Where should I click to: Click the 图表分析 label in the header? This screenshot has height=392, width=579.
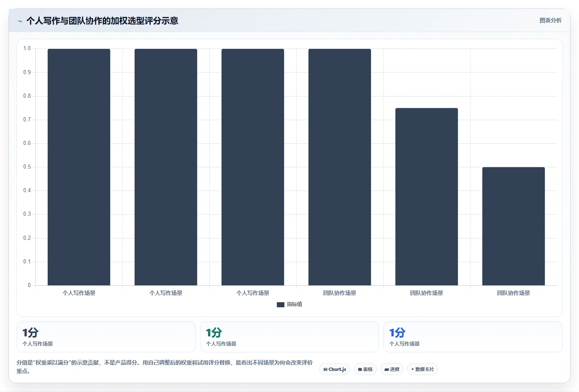[550, 20]
